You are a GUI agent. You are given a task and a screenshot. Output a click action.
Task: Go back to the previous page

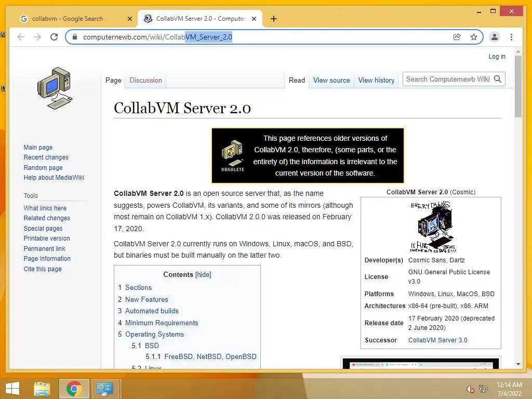pyautogui.click(x=21, y=37)
